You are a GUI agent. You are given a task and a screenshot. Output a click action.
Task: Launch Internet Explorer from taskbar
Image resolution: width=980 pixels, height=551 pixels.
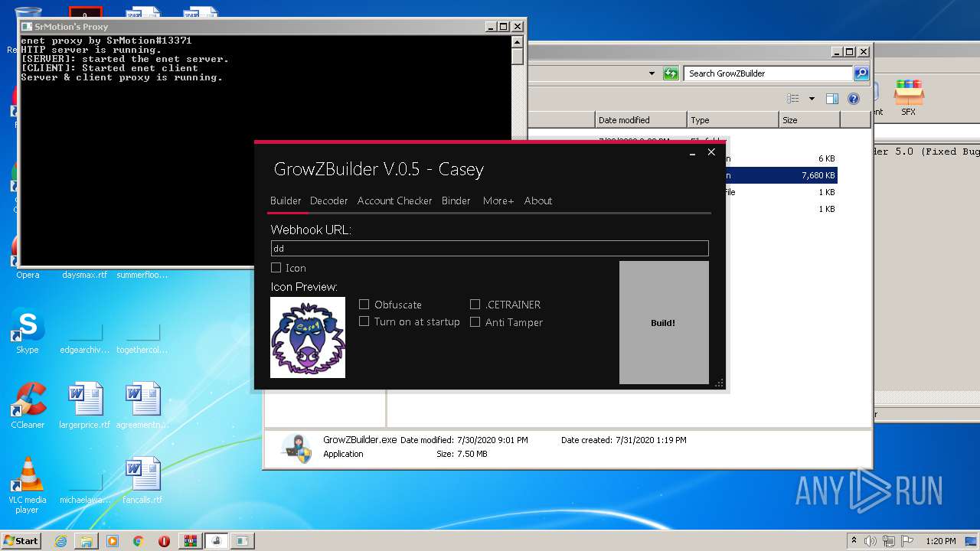[x=60, y=541]
